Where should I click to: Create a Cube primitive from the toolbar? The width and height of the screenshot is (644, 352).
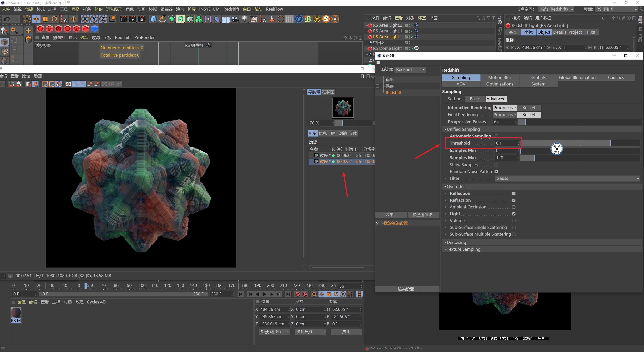click(153, 19)
